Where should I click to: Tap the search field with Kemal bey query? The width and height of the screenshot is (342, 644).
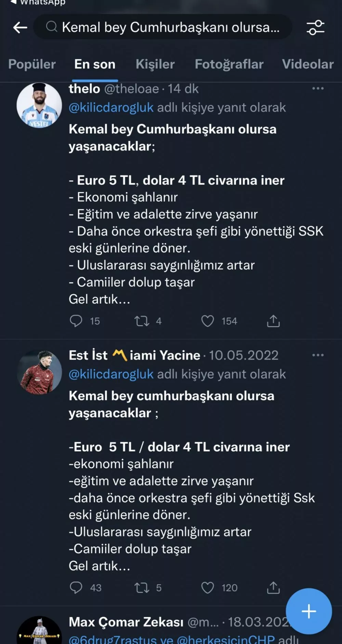[164, 27]
